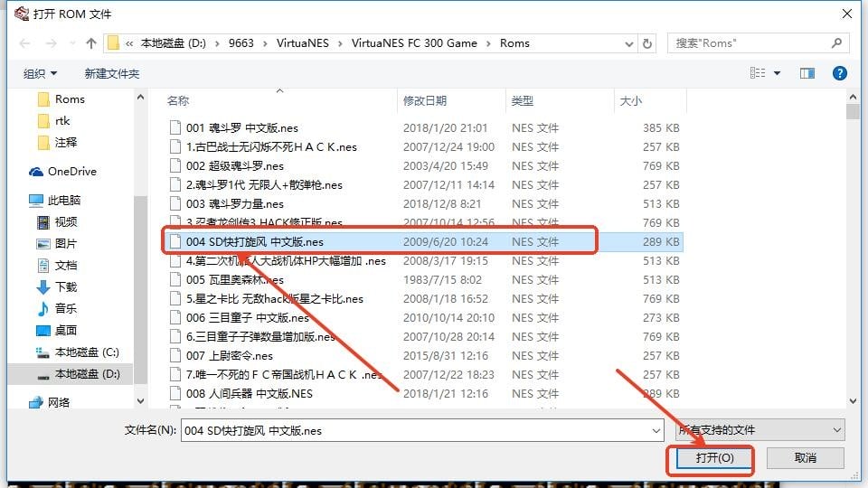Click file list scrollbar up arrow
The image size is (868, 488).
(x=853, y=97)
